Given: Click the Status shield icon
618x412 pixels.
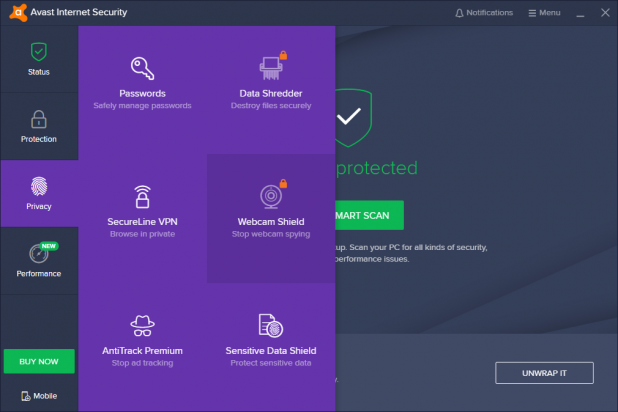Looking at the screenshot, I should 39,52.
